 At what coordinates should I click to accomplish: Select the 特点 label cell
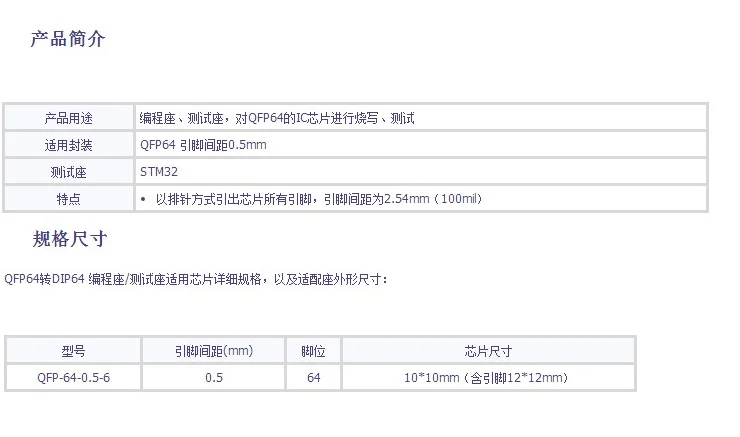click(x=69, y=199)
